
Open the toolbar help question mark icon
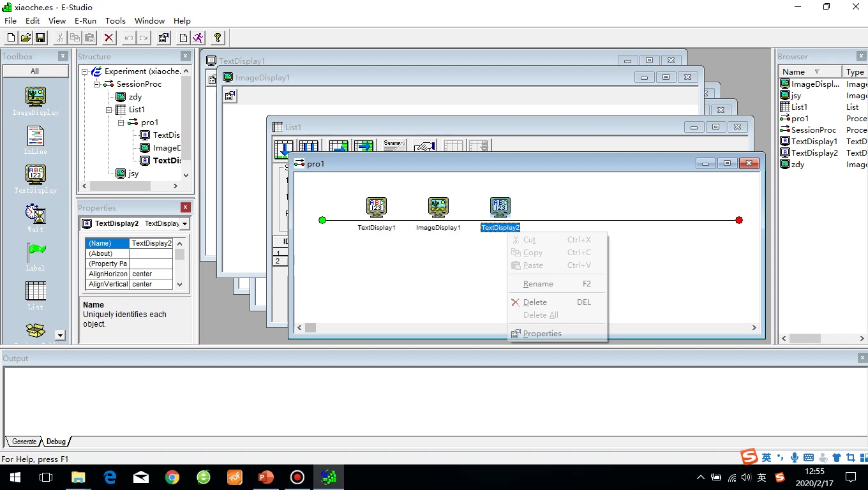click(218, 38)
